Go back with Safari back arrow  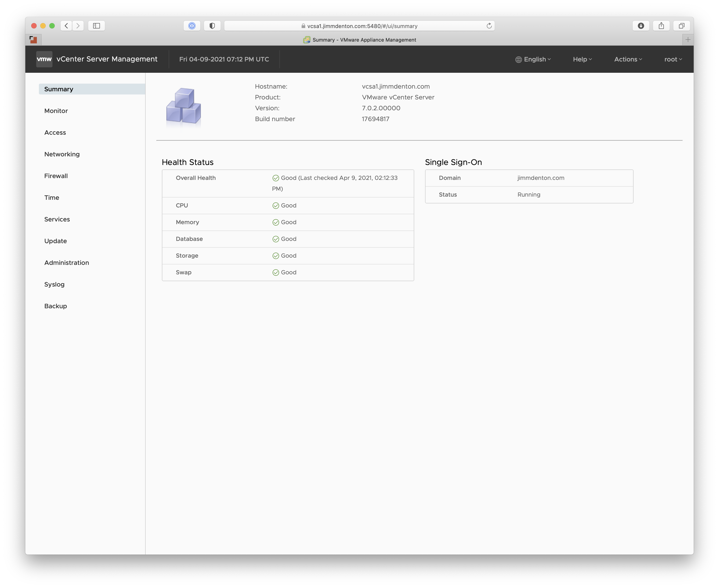tap(66, 26)
